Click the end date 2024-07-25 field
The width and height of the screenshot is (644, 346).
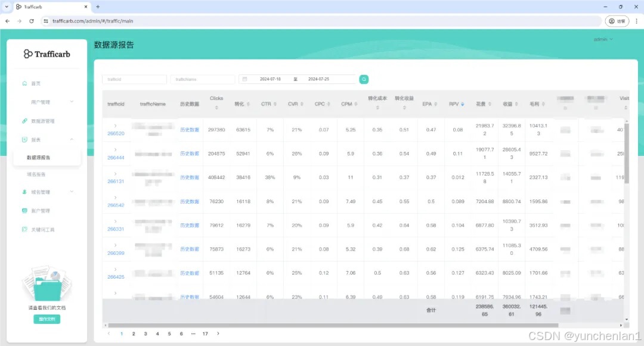point(318,79)
